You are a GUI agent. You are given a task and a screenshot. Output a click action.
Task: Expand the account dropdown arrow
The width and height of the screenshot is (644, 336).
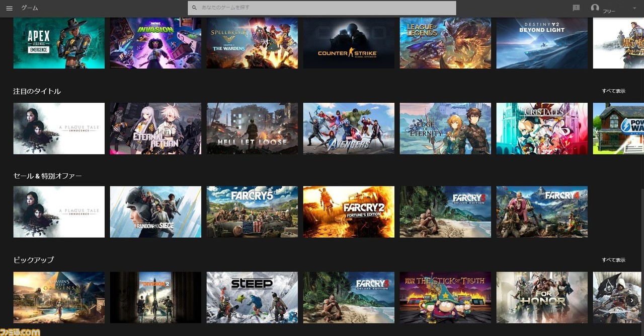(x=634, y=9)
